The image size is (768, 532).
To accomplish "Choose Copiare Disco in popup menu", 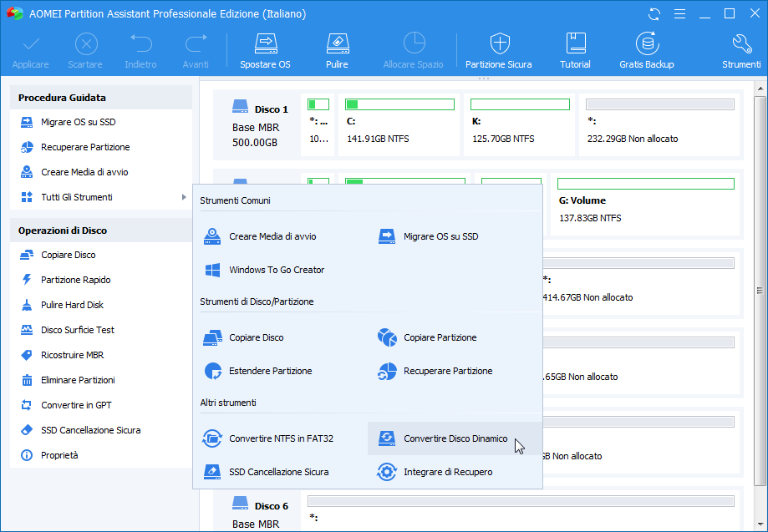I will click(243, 337).
